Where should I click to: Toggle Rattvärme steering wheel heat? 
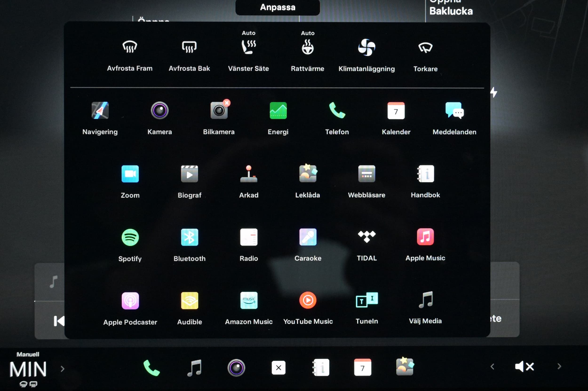coord(308,47)
